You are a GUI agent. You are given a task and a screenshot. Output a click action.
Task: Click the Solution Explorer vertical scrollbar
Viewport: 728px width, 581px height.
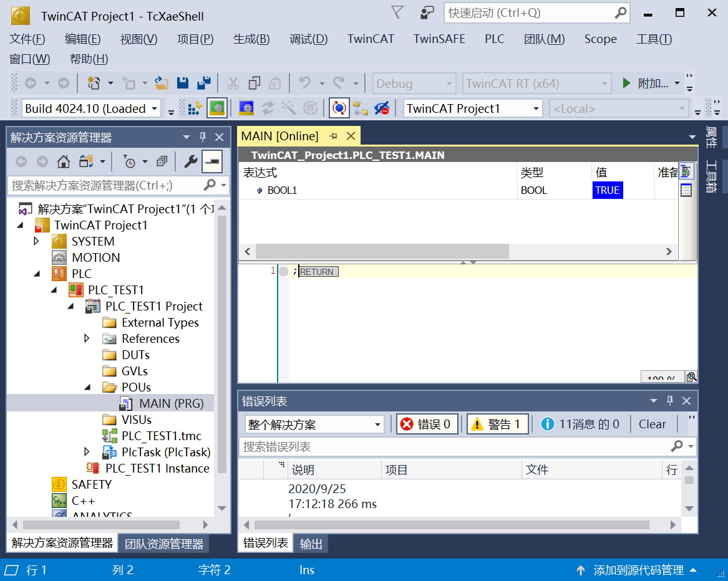point(222,344)
